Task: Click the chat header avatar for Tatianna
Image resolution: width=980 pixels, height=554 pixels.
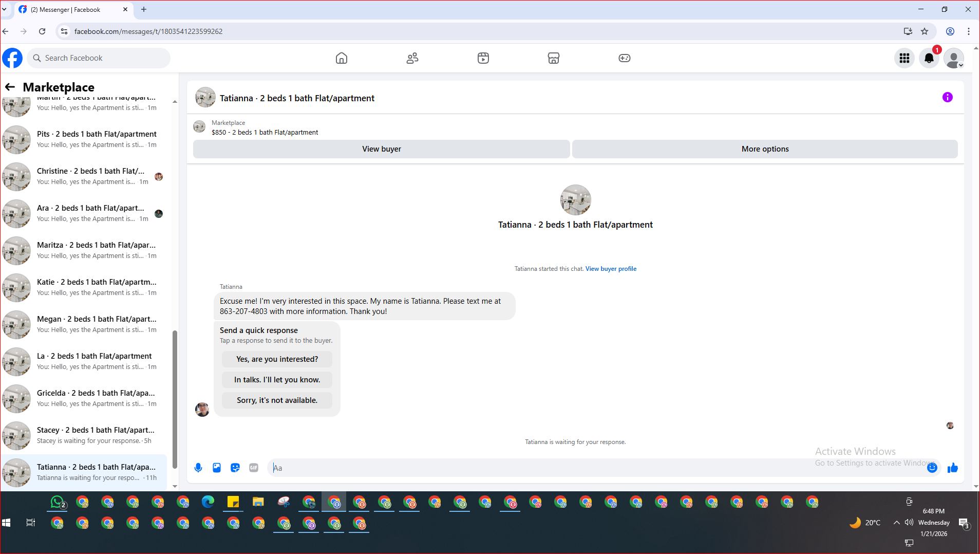Action: [x=205, y=97]
